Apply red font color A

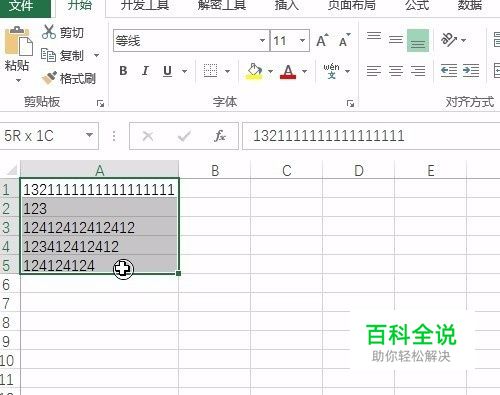288,71
